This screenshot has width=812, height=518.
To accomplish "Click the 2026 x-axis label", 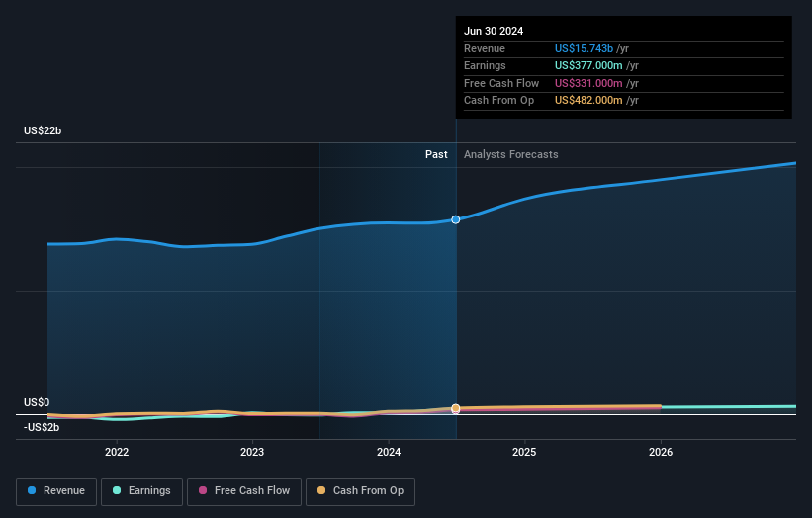I will click(661, 453).
